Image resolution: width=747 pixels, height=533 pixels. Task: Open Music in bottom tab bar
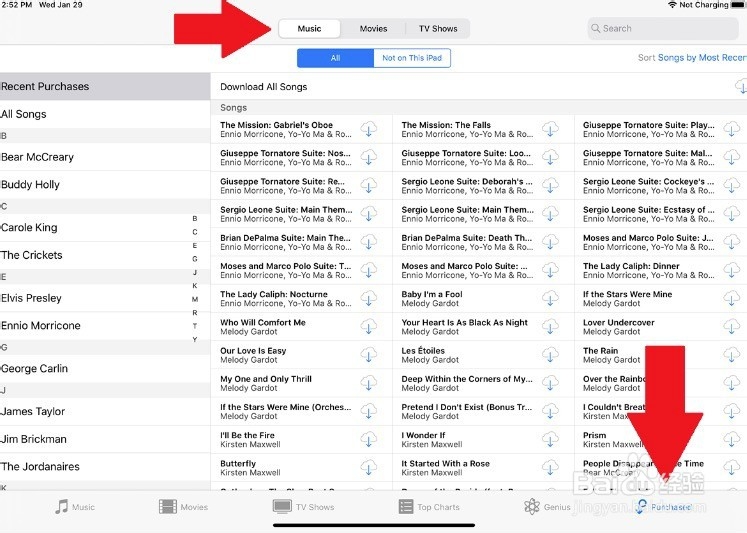pyautogui.click(x=74, y=507)
